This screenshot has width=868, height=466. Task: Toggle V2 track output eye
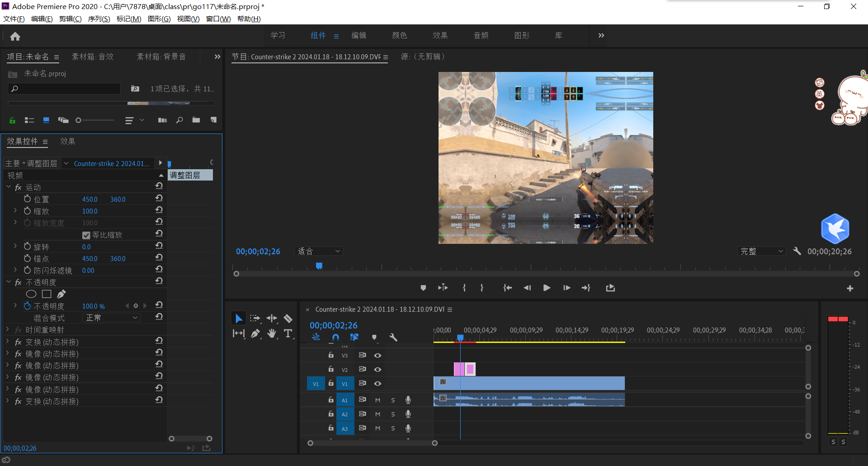pos(378,370)
